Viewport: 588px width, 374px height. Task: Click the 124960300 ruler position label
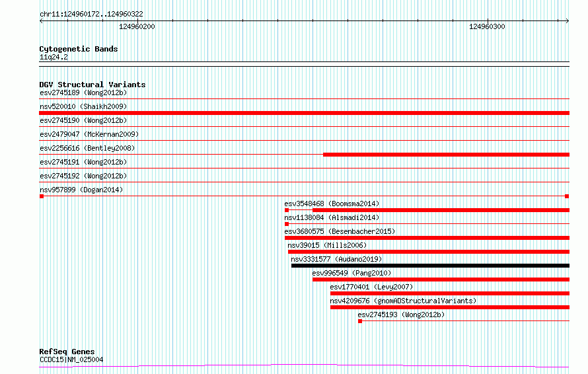[487, 26]
